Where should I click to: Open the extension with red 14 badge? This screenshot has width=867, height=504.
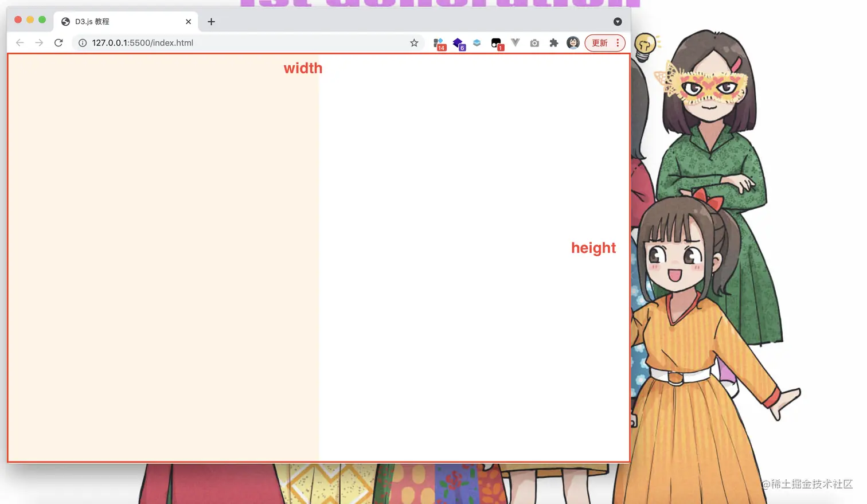pyautogui.click(x=440, y=44)
